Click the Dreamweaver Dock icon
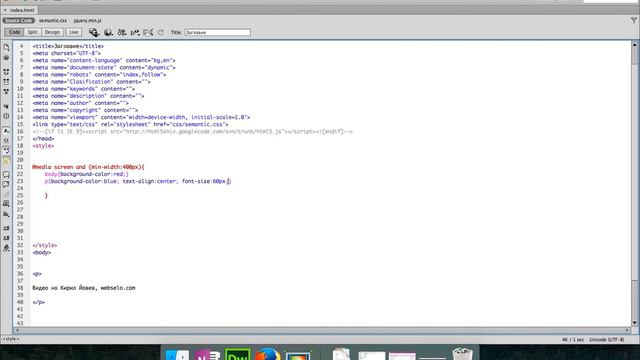The width and height of the screenshot is (640, 360). click(238, 353)
